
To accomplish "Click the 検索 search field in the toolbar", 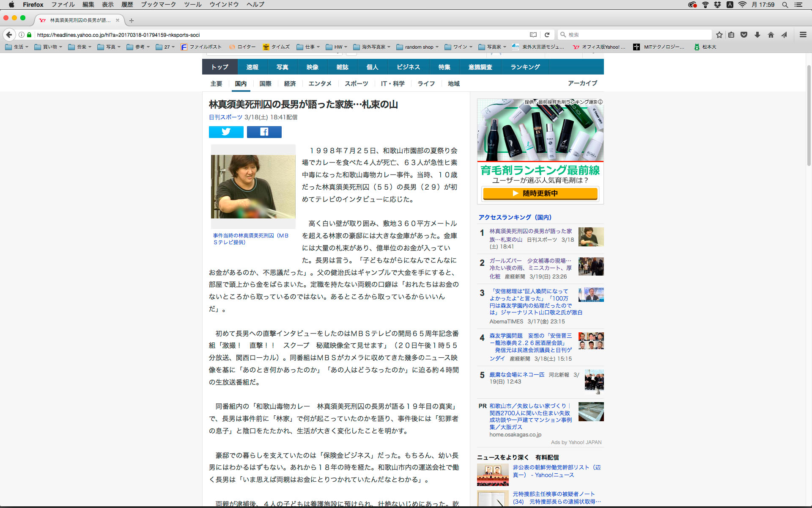I will point(634,35).
